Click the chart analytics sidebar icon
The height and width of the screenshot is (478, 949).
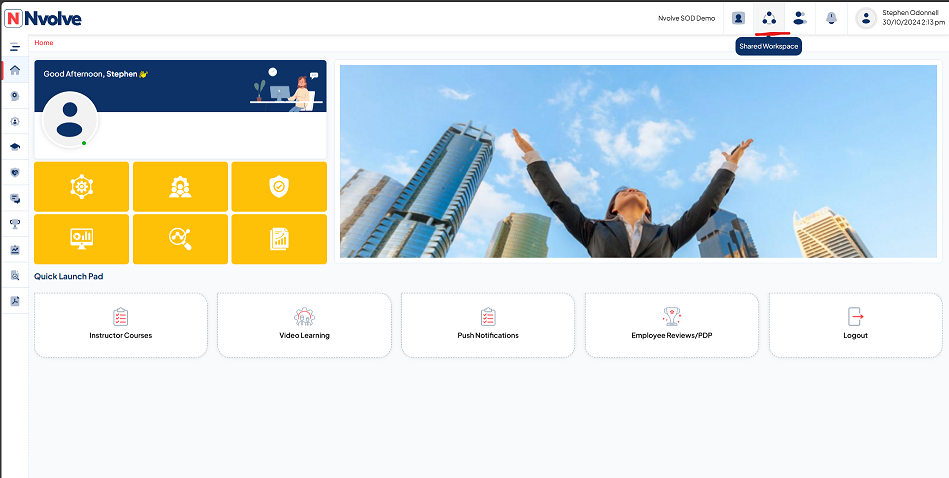click(x=15, y=250)
